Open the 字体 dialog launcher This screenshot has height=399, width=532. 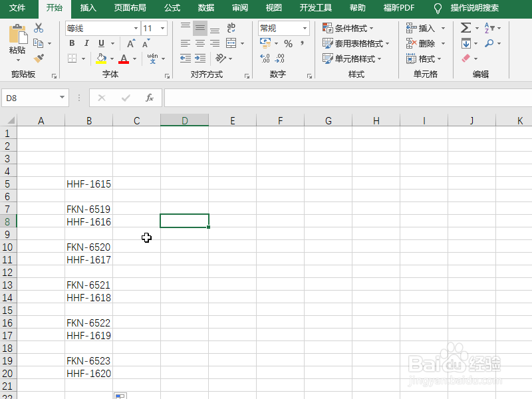click(x=168, y=76)
